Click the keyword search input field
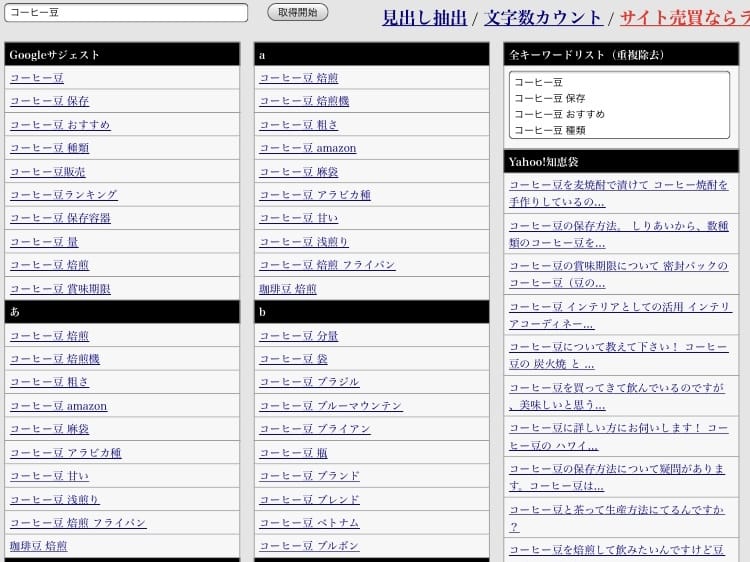The height and width of the screenshot is (562, 750). [x=126, y=12]
